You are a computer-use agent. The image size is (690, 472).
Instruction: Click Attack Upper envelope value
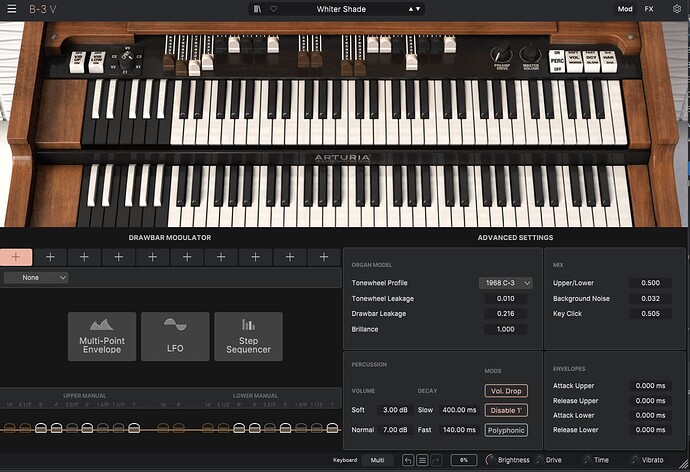pos(650,386)
